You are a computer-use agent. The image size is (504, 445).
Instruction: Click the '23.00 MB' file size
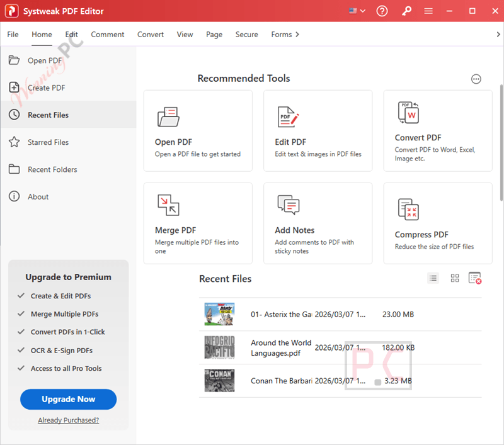398,314
